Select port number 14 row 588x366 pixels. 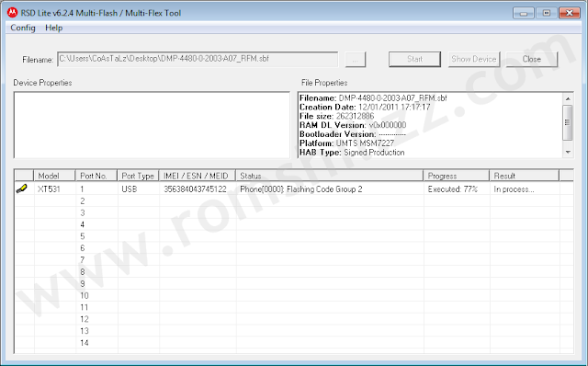point(294,343)
